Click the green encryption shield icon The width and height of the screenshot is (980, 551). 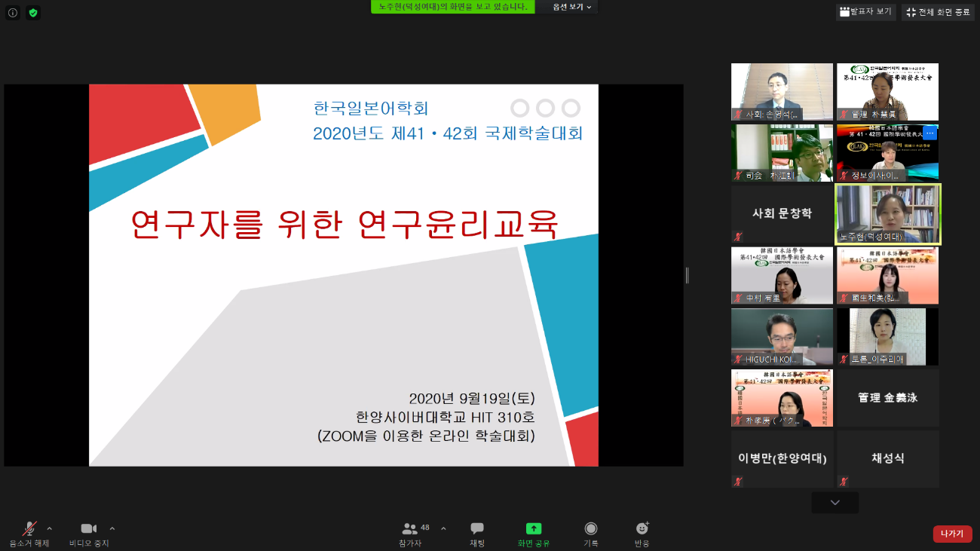pyautogui.click(x=33, y=13)
